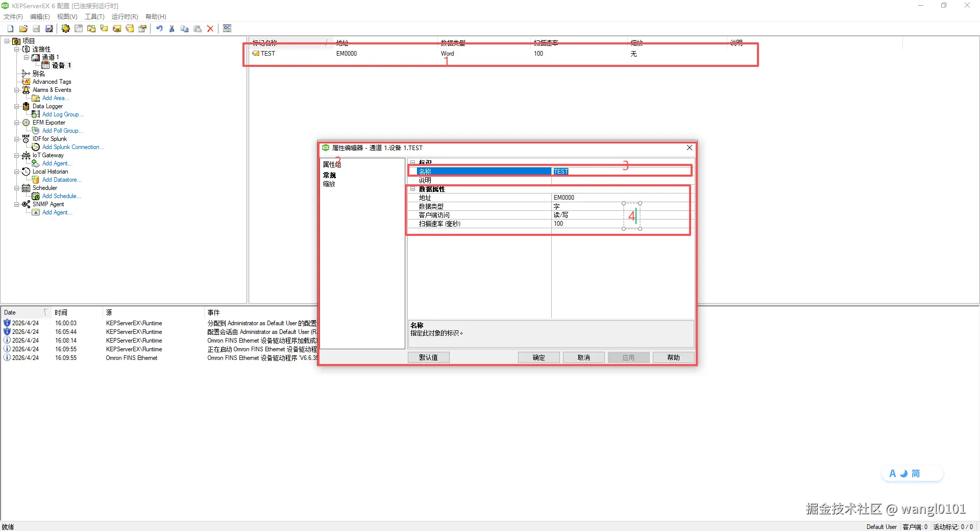This screenshot has height=531, width=980.
Task: Open the 编辑(E) menu
Action: pyautogui.click(x=40, y=17)
